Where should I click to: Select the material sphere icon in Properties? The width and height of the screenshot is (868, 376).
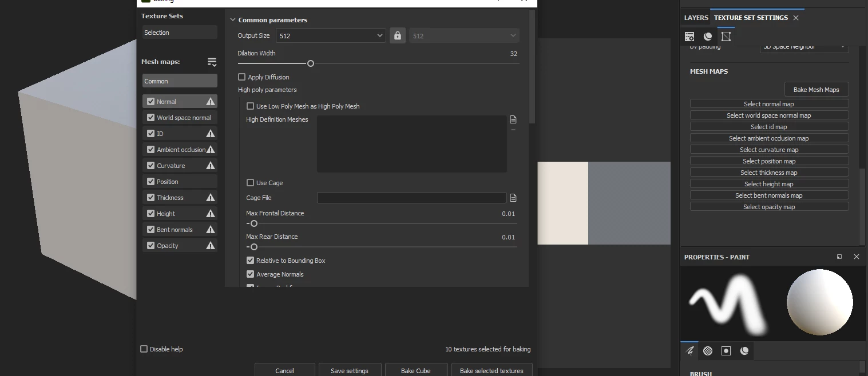tap(744, 350)
